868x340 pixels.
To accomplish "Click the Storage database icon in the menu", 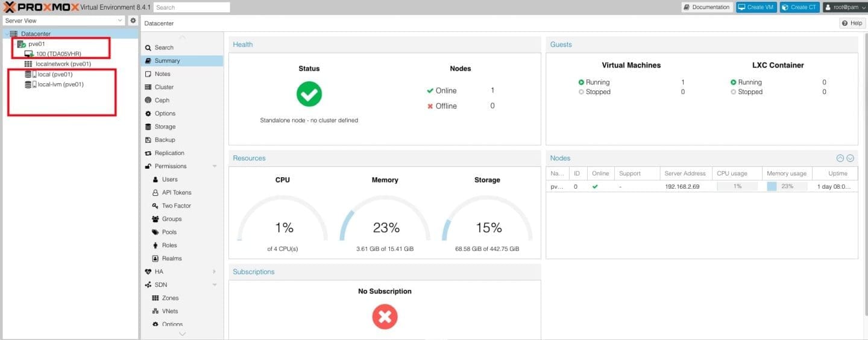I will pyautogui.click(x=148, y=127).
